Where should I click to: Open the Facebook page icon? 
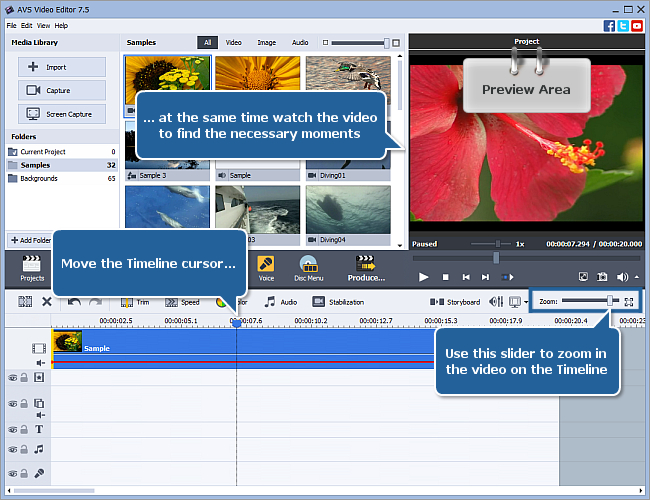point(609,26)
